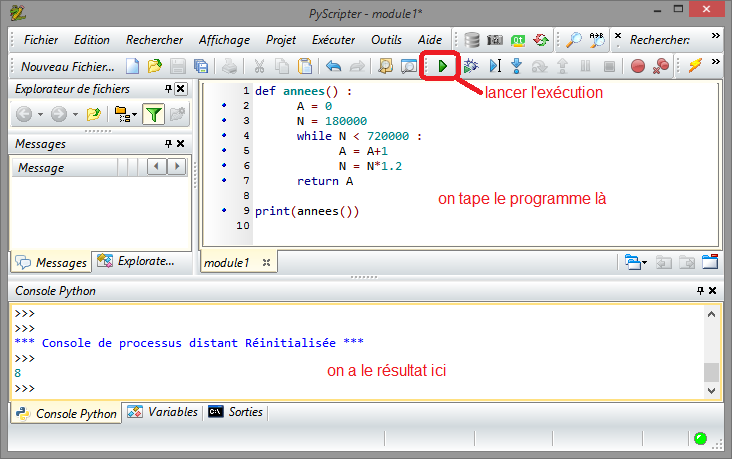
Task: Pin the Console Python panel
Action: pos(700,291)
